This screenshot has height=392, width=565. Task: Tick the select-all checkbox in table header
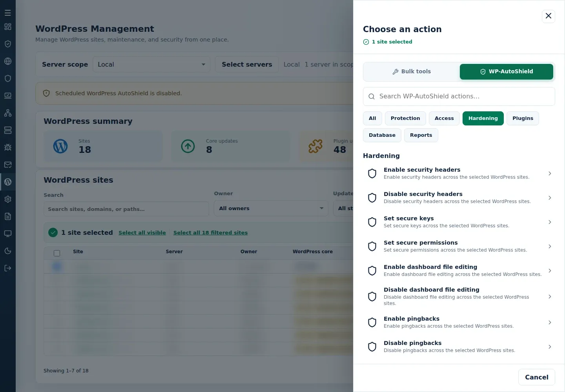coord(57,253)
